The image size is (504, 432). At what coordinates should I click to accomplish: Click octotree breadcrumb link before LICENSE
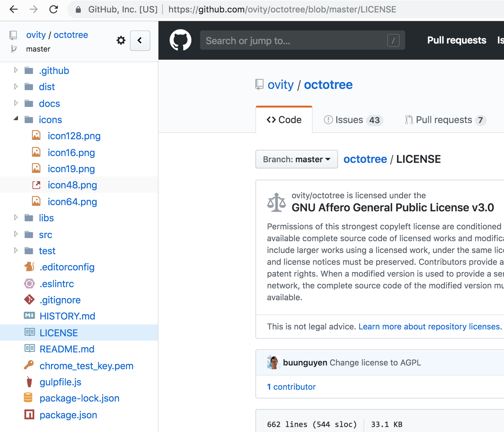tap(365, 159)
